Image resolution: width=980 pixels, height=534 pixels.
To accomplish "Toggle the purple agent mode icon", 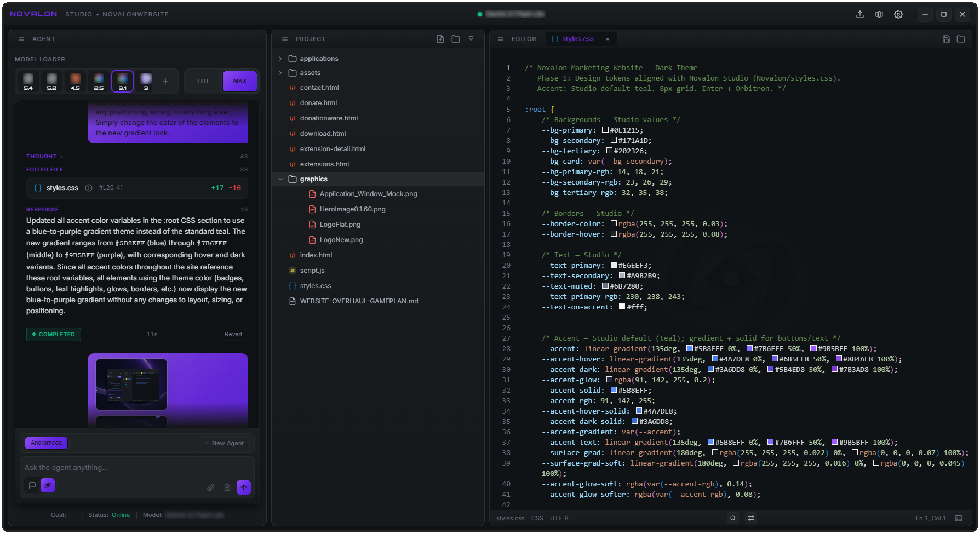I will tap(48, 485).
